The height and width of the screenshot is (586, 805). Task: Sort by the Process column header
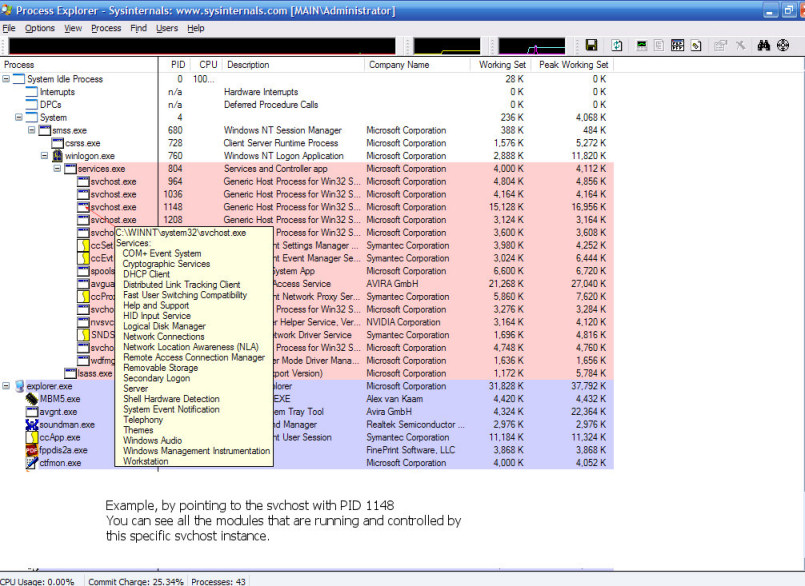(79, 65)
